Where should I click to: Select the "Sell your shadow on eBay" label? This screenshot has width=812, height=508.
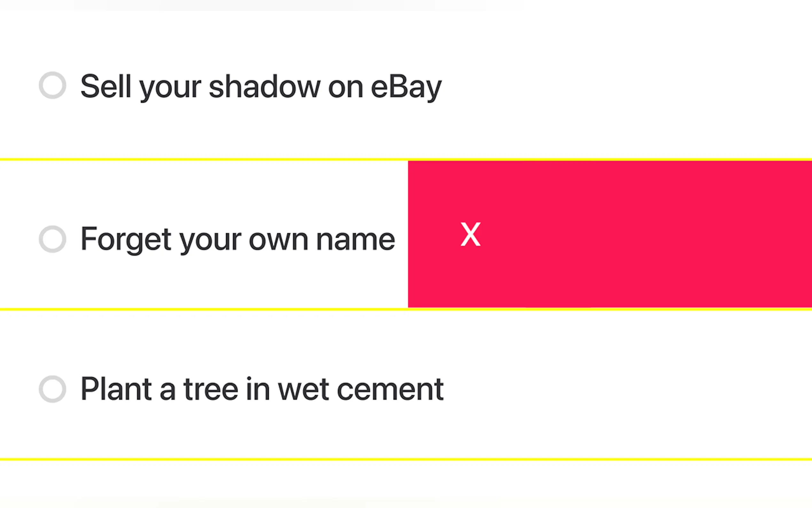[x=261, y=87]
